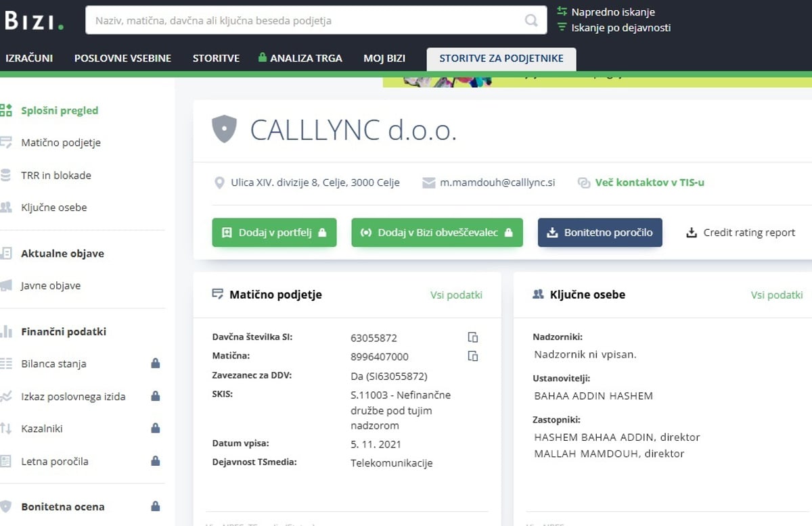The width and height of the screenshot is (812, 526).
Task: Open the Analiza trga menu
Action: (300, 58)
